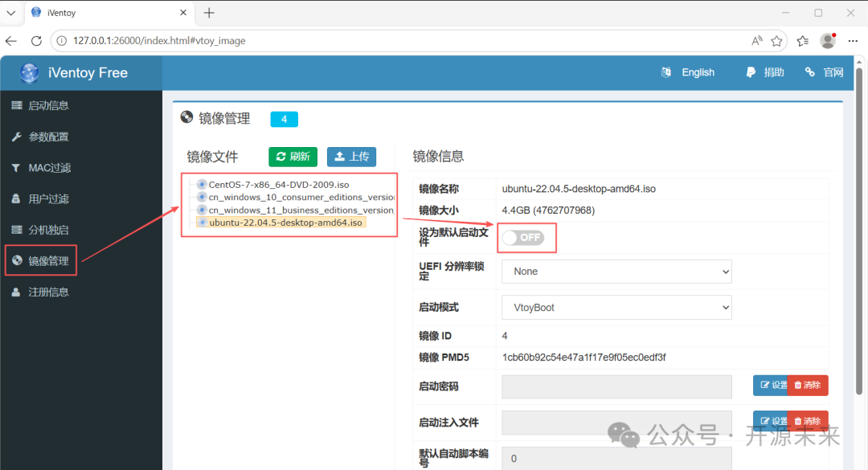Image resolution: width=868 pixels, height=470 pixels.
Task: Open a new browser tab
Action: click(x=209, y=13)
